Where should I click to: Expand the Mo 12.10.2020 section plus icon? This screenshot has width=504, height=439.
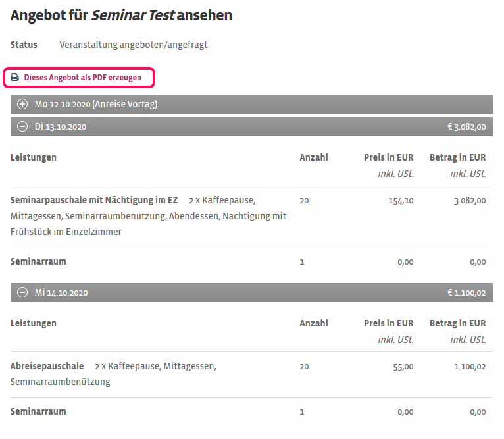[x=22, y=104]
